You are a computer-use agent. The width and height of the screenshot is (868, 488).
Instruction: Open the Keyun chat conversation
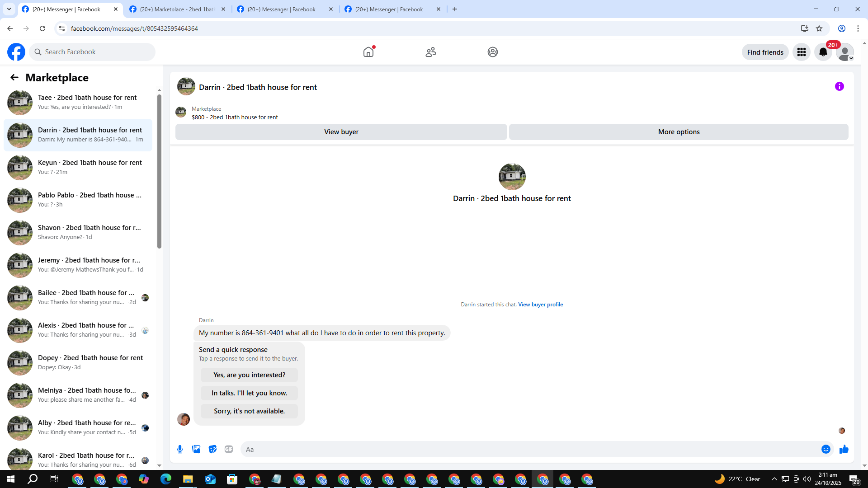[x=78, y=167]
